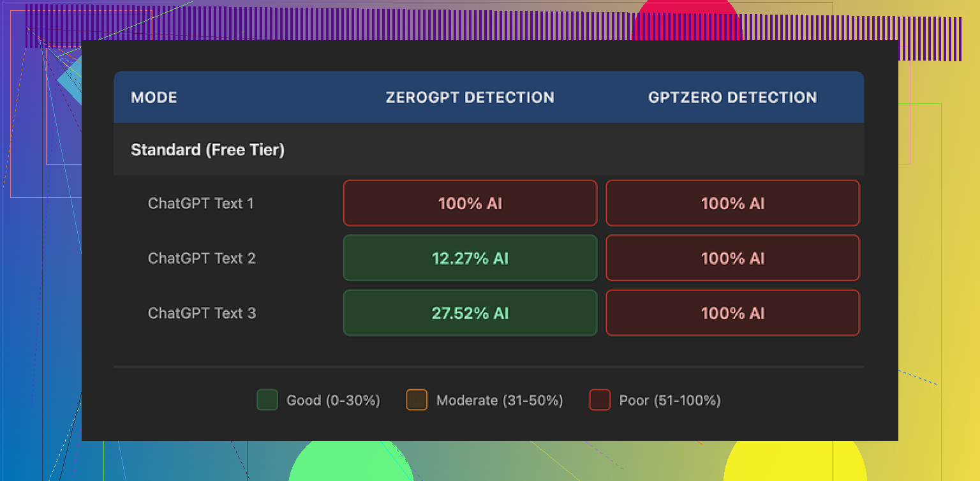The width and height of the screenshot is (980, 481).
Task: Click the orange Moderate legend swatch
Action: click(417, 401)
